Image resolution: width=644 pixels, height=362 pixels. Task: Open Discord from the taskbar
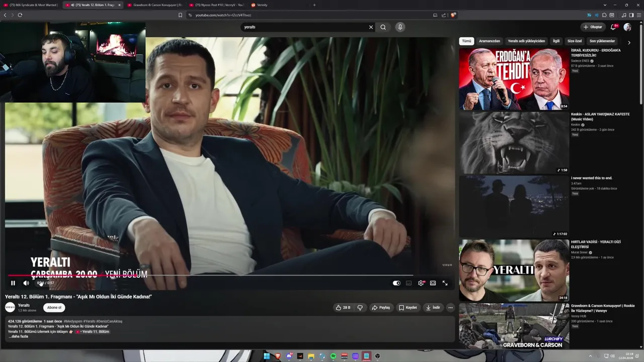pos(289,356)
